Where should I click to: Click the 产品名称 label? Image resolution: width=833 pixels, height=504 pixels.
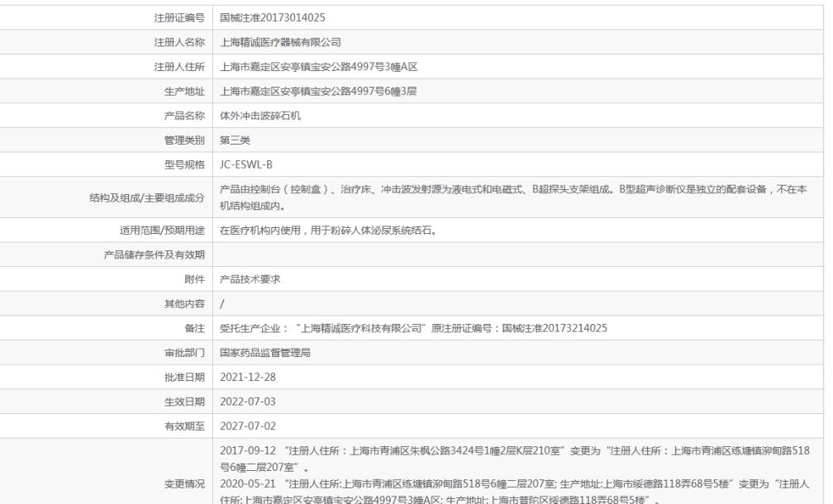click(184, 115)
